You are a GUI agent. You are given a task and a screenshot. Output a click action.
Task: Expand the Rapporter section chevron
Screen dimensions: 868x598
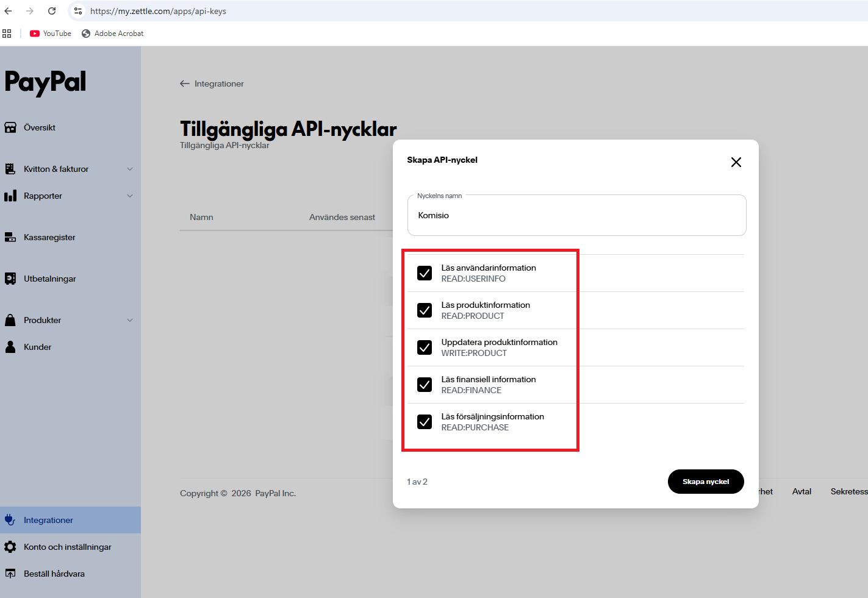pos(129,196)
